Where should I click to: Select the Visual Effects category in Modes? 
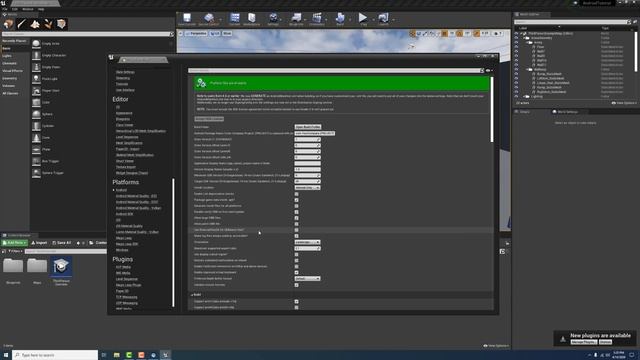pos(12,71)
